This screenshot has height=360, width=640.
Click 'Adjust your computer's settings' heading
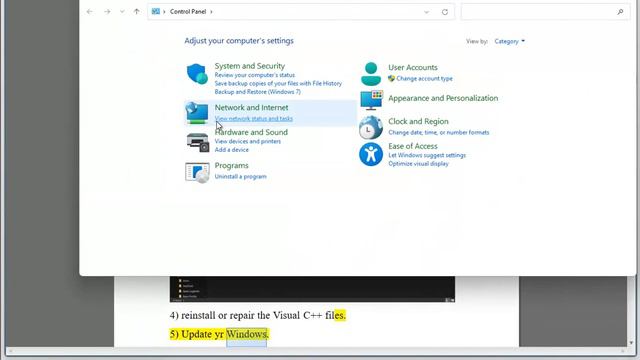click(x=239, y=41)
